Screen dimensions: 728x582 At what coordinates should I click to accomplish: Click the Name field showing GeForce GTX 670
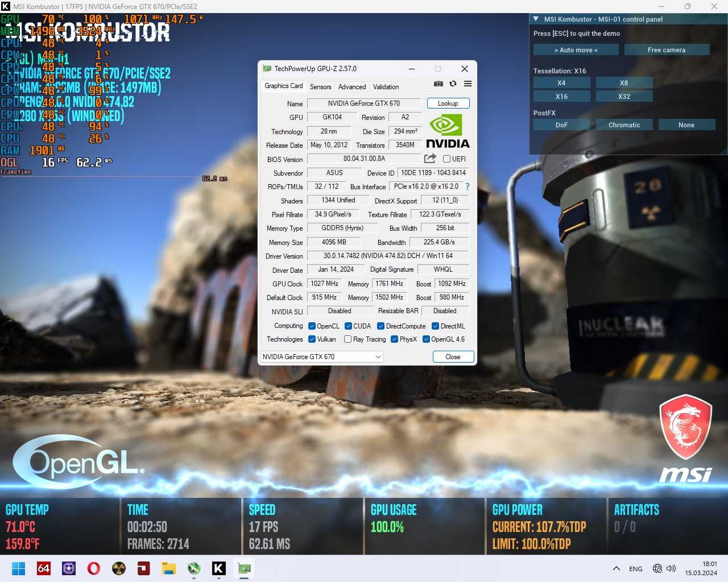coord(363,103)
